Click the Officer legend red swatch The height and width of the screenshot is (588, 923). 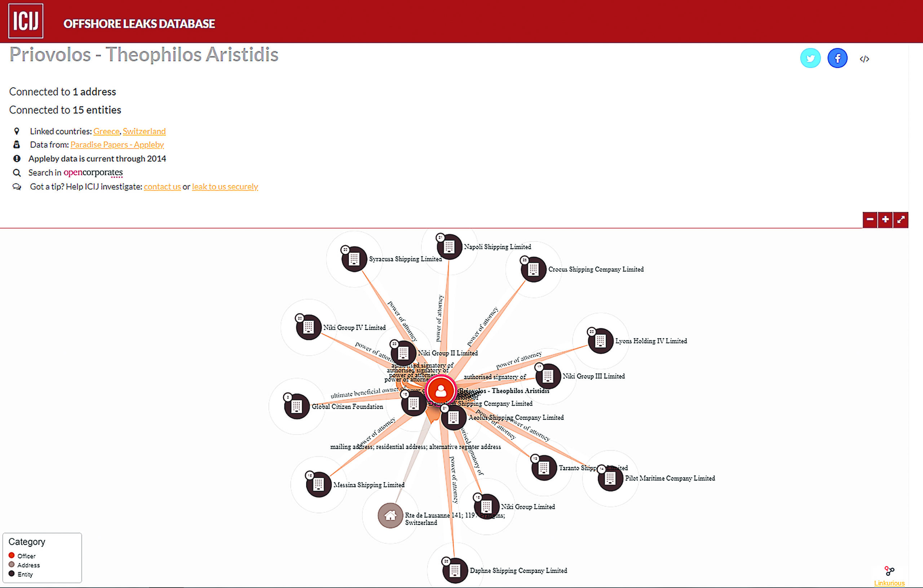pos(12,556)
